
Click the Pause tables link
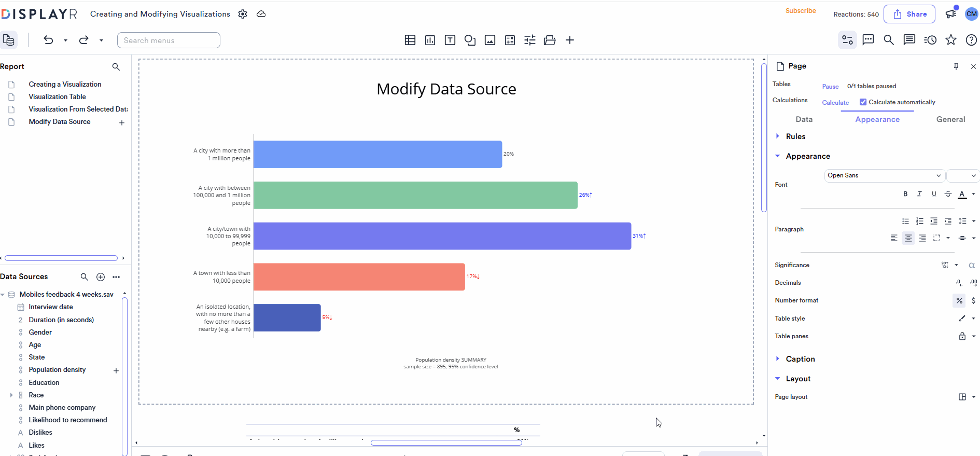point(830,87)
